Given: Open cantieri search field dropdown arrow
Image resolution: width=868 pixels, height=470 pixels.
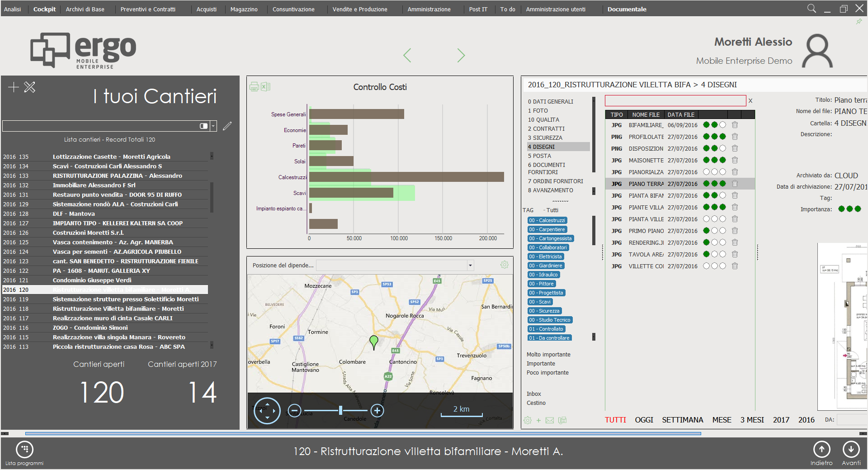Looking at the screenshot, I should pos(213,126).
